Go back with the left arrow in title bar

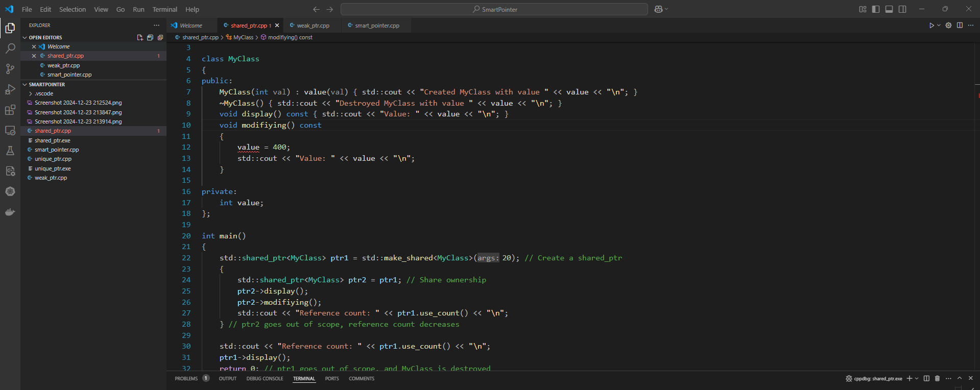[x=316, y=9]
